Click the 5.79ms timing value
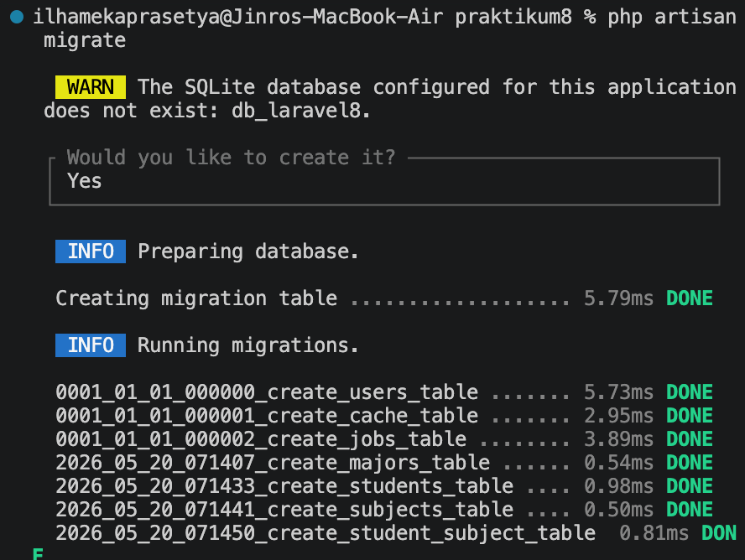This screenshot has width=745, height=560. [x=618, y=298]
